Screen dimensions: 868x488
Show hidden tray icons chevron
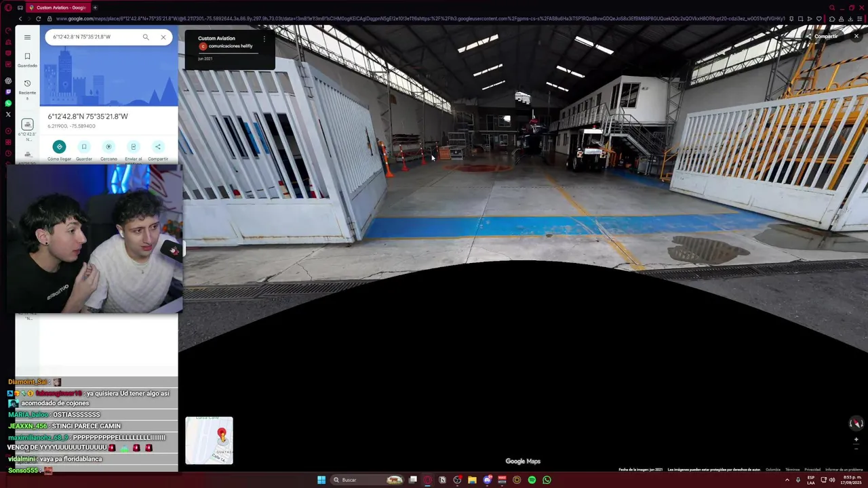[x=787, y=480]
